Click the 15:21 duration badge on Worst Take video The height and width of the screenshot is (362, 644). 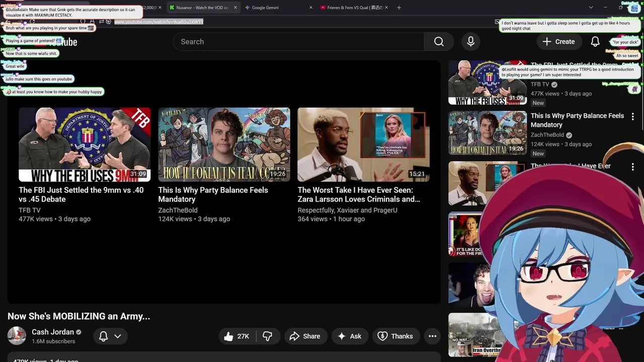click(417, 174)
